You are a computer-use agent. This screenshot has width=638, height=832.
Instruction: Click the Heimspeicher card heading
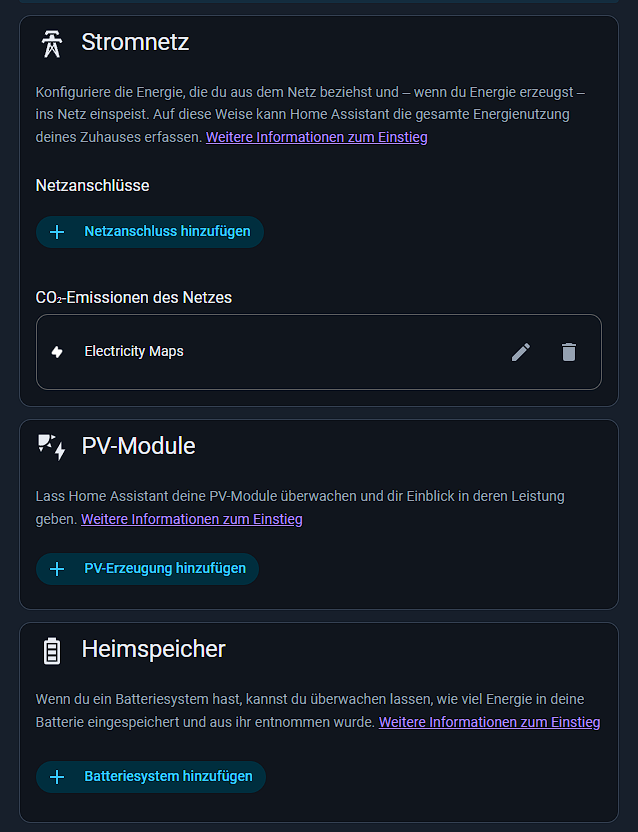point(153,649)
